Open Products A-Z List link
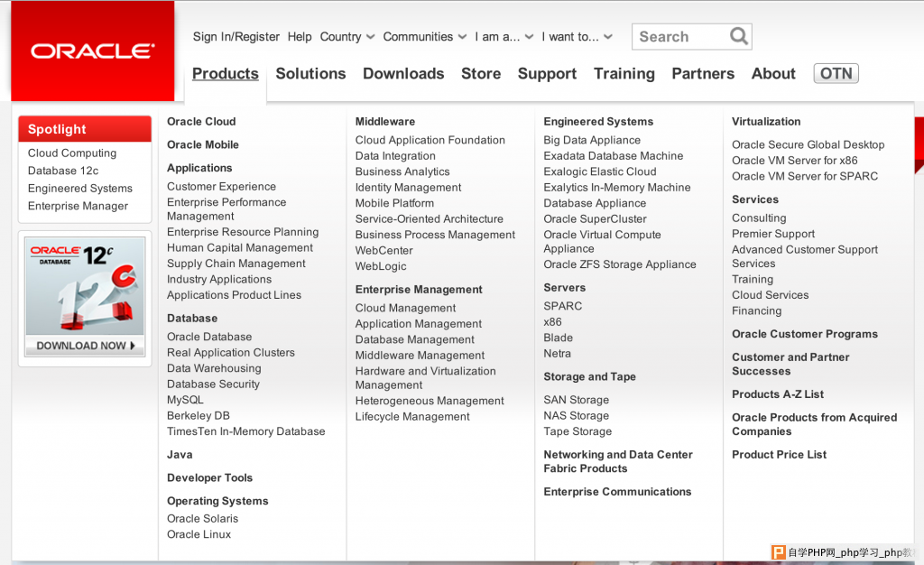This screenshot has width=924, height=565. pyautogui.click(x=778, y=394)
